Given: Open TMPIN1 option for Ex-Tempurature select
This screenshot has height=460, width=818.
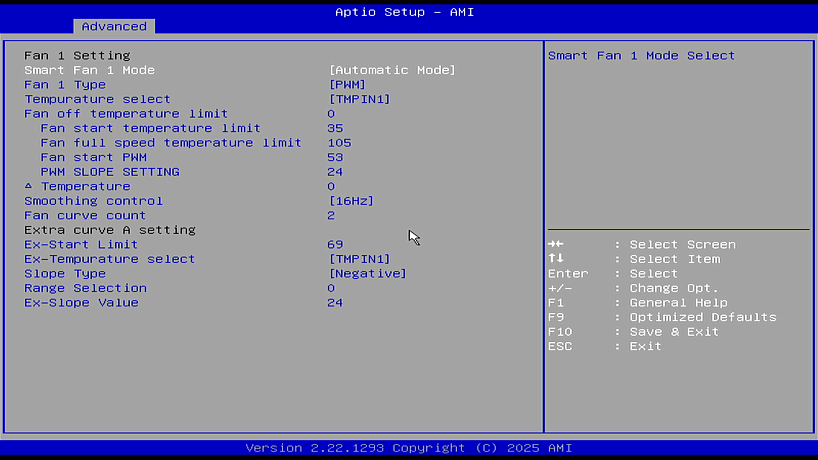Looking at the screenshot, I should click(359, 259).
